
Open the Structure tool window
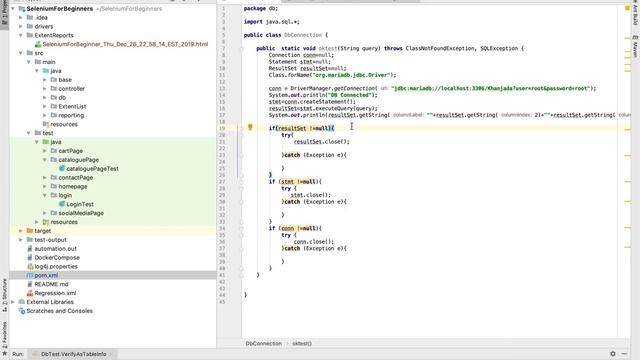point(4,295)
